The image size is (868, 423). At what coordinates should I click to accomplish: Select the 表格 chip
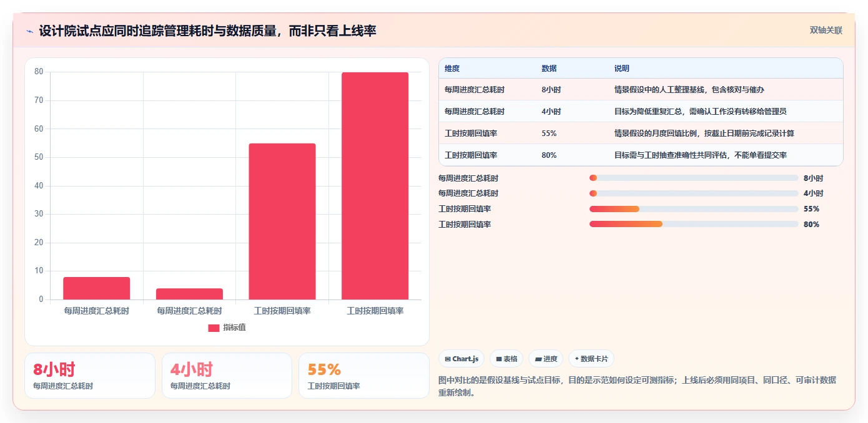click(506, 359)
